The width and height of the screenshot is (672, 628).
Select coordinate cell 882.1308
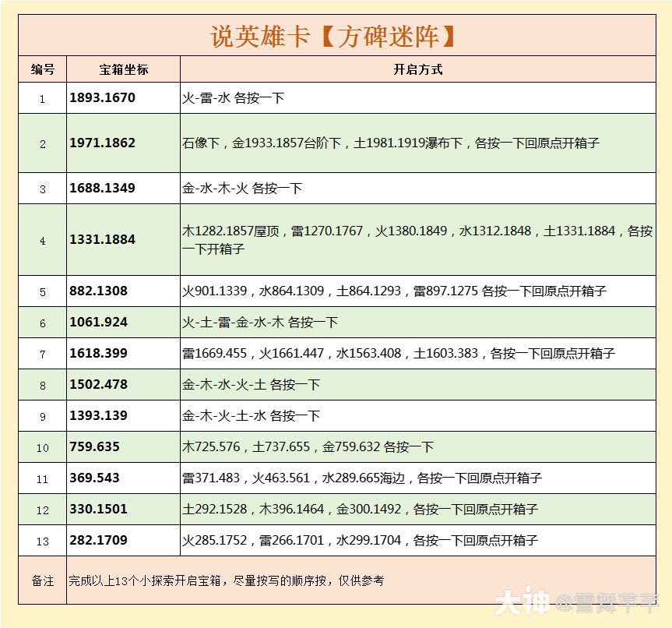click(x=98, y=291)
